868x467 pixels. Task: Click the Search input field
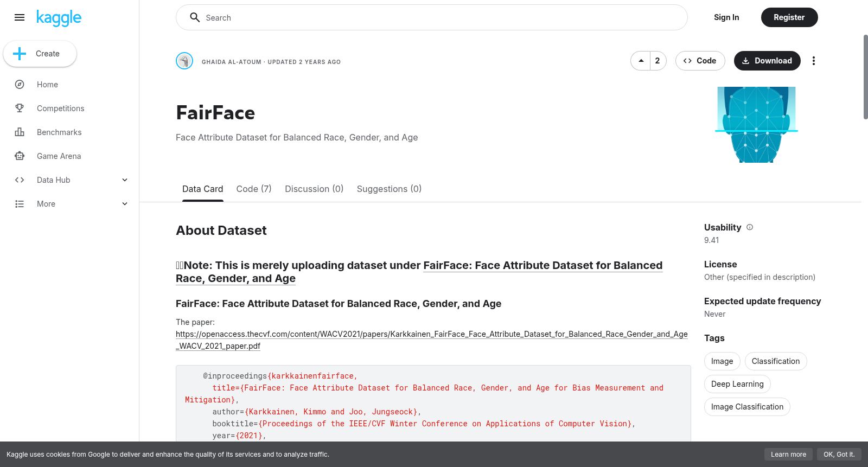pos(432,17)
